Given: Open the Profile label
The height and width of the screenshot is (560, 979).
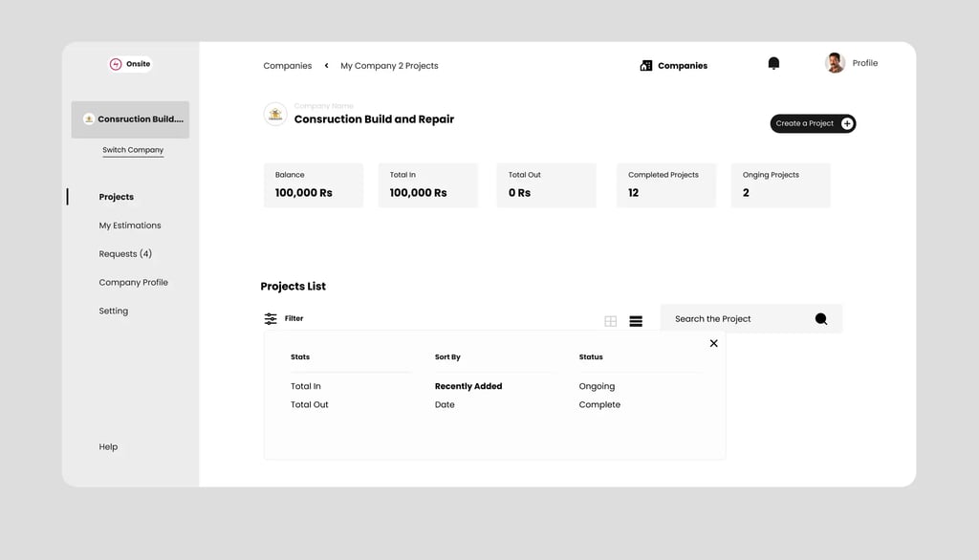Looking at the screenshot, I should [x=864, y=63].
